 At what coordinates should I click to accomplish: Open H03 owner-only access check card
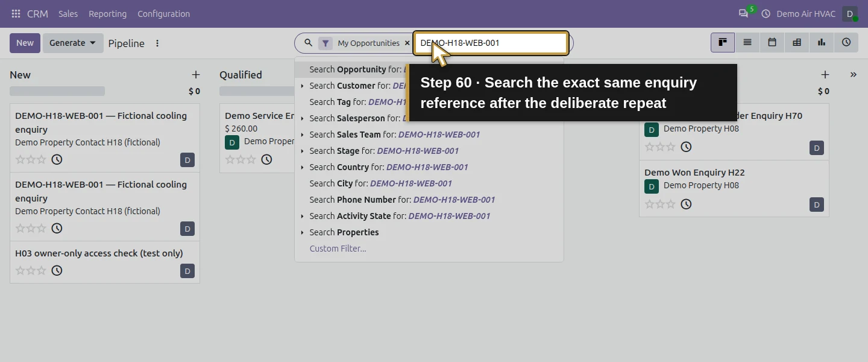[105, 262]
